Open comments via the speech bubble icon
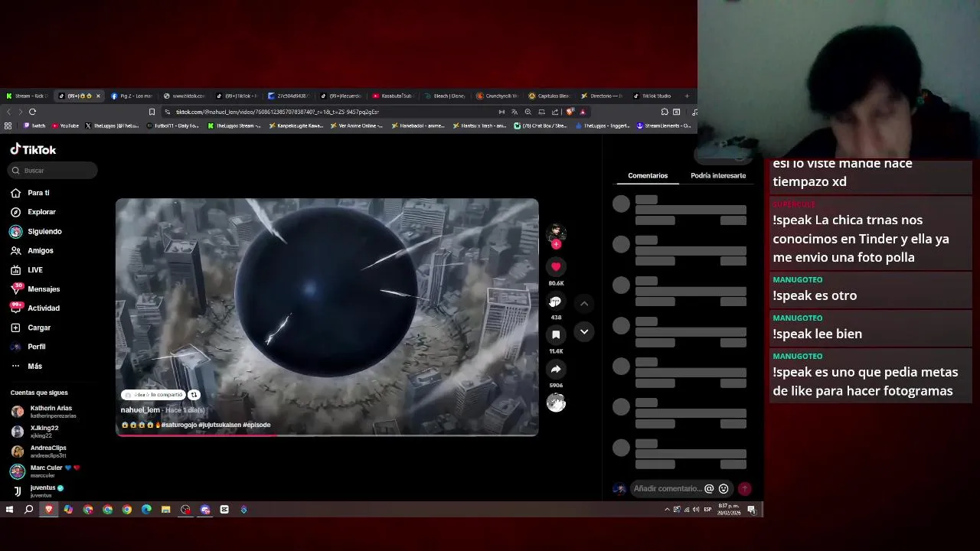Screen dimensions: 980x551 point(556,302)
